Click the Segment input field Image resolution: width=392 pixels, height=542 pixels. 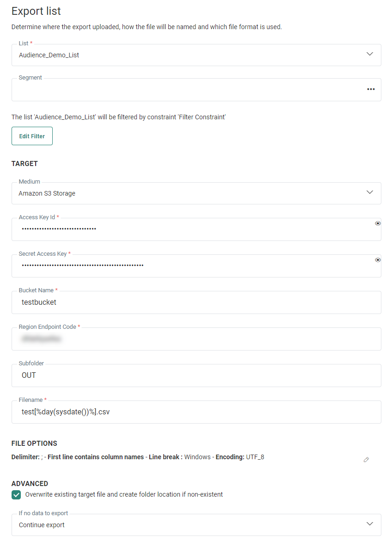coord(185,90)
